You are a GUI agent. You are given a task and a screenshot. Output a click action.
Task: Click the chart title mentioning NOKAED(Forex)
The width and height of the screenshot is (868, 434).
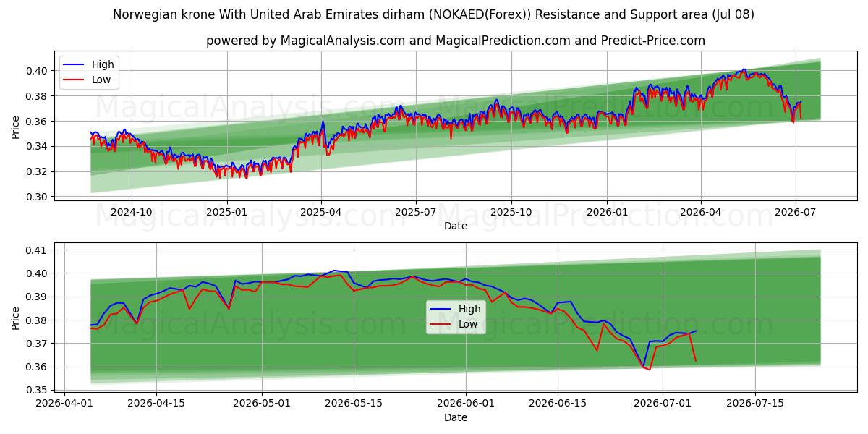(434, 14)
